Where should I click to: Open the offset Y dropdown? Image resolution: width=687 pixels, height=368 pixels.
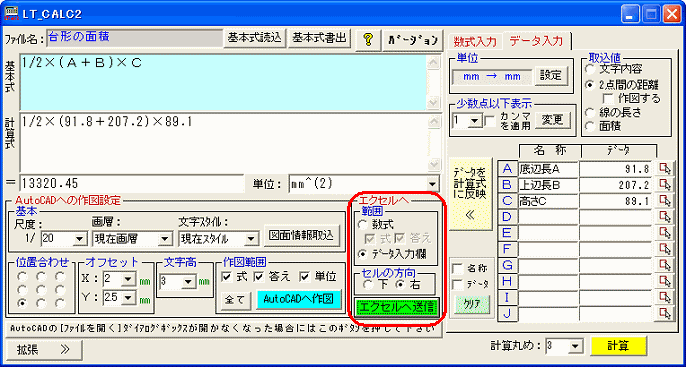pyautogui.click(x=127, y=297)
